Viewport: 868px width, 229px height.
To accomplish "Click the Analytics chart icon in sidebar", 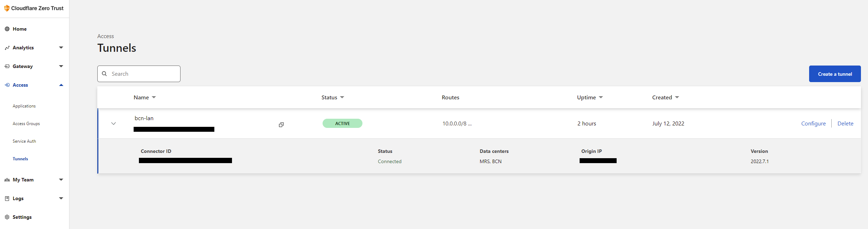I will point(7,48).
